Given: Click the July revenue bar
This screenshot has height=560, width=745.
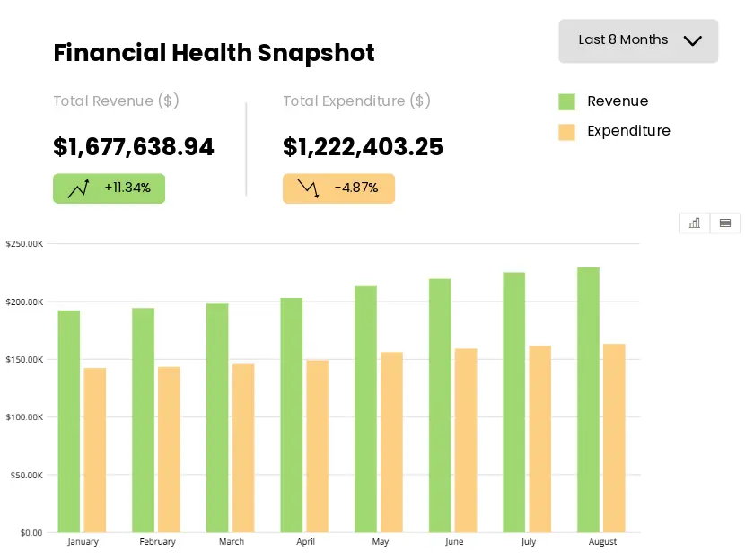Looking at the screenshot, I should click(513, 402).
